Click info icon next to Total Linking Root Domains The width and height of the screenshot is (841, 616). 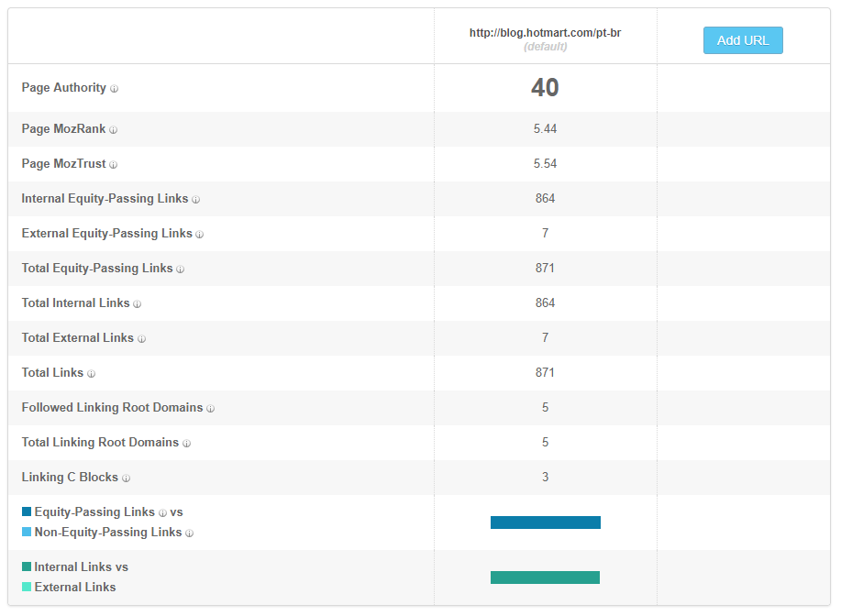187,444
